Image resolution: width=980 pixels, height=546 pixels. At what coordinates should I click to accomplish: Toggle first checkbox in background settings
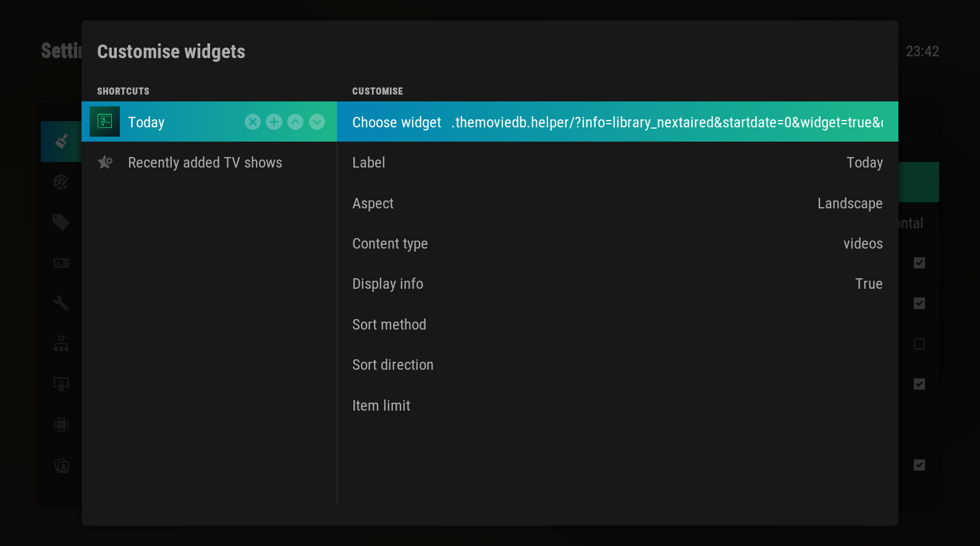click(919, 263)
